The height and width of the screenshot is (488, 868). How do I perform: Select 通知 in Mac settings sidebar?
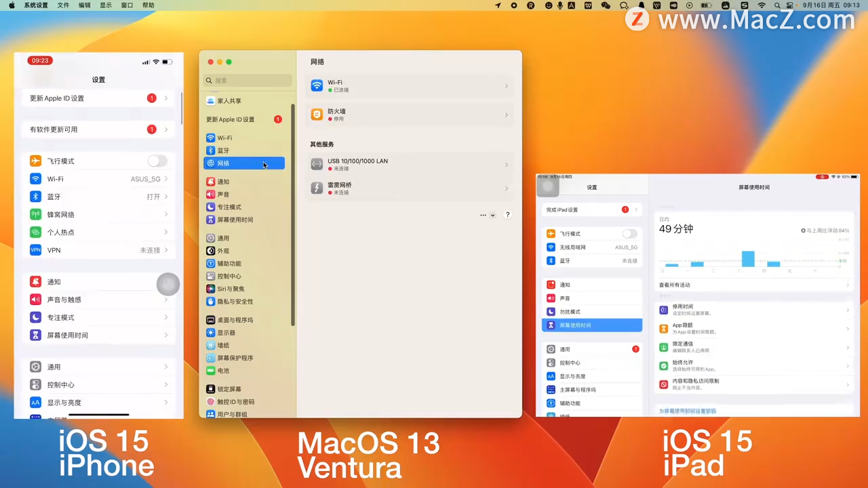pos(244,182)
